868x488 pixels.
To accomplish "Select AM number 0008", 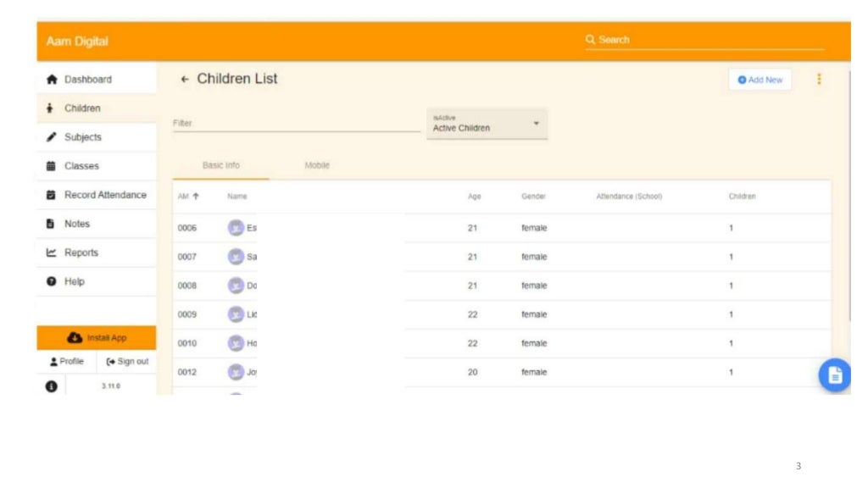I will tap(187, 286).
